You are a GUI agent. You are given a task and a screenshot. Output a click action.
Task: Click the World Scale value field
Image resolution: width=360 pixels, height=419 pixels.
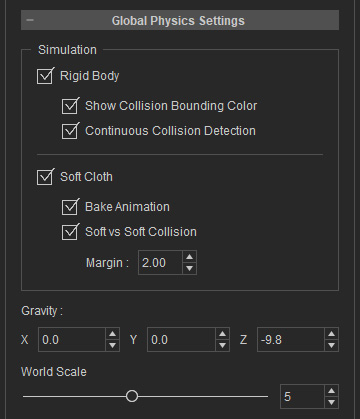point(302,396)
